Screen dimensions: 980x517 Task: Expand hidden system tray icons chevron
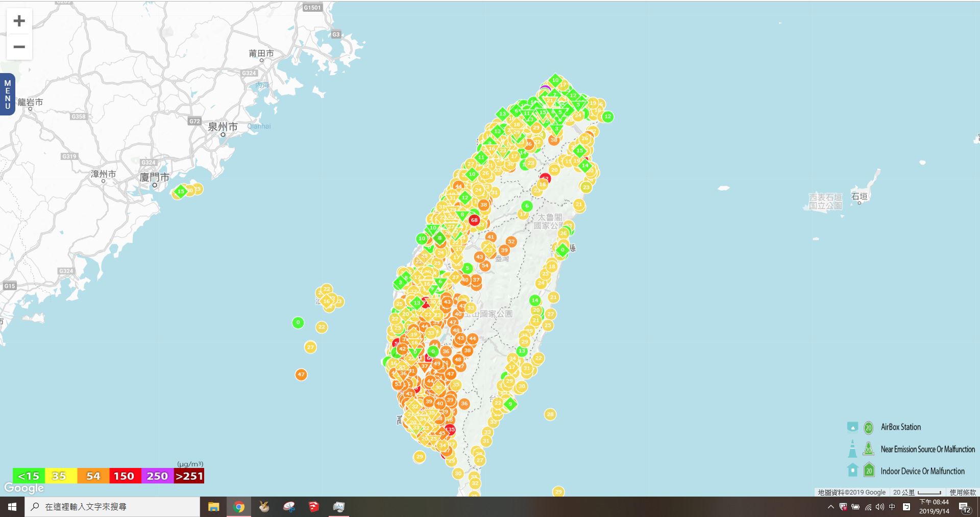pos(830,507)
